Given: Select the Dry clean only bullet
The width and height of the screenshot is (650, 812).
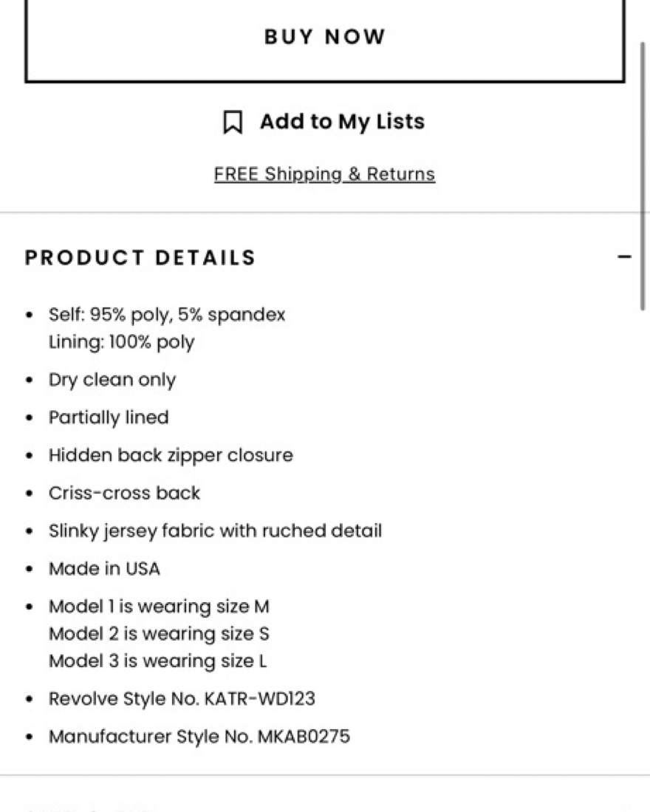Looking at the screenshot, I should (112, 380).
